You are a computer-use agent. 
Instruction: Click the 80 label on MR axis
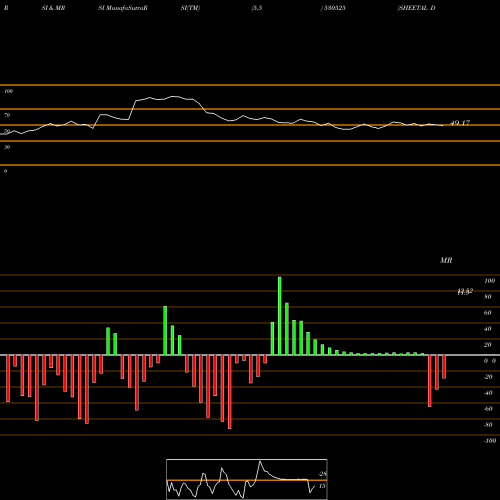tap(488, 297)
